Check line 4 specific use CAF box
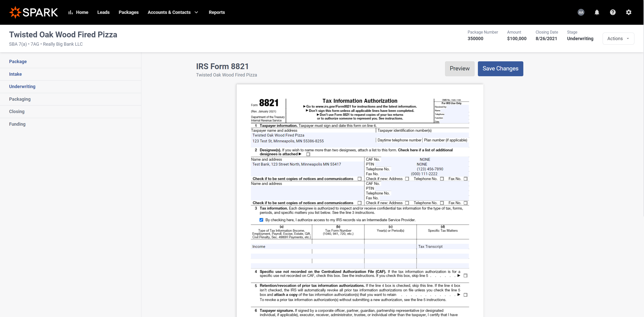This screenshot has width=644, height=317. 466,276
